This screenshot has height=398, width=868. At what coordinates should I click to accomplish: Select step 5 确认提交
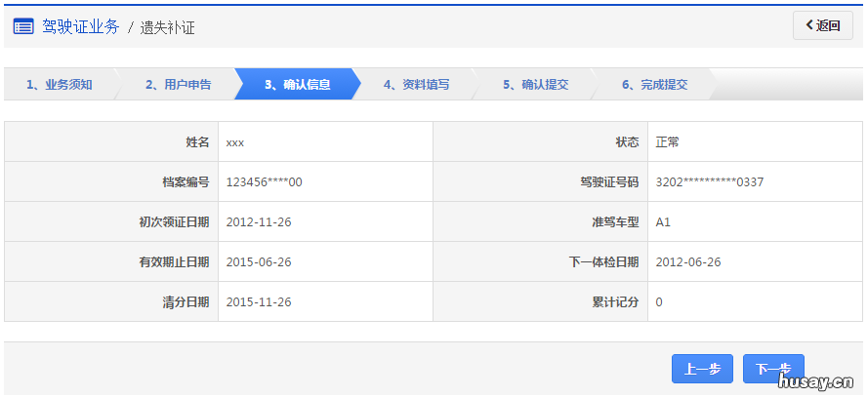click(x=535, y=85)
